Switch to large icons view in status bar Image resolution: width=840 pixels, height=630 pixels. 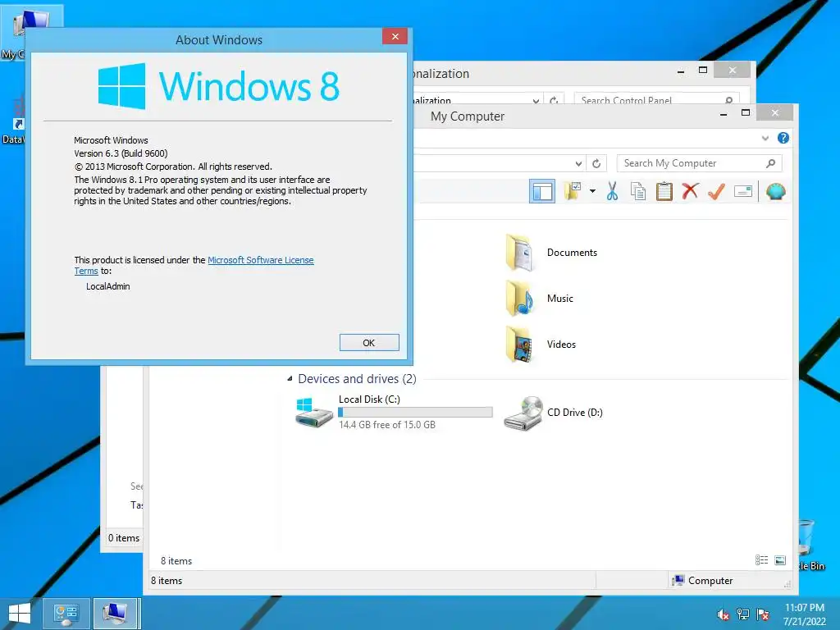[781, 560]
